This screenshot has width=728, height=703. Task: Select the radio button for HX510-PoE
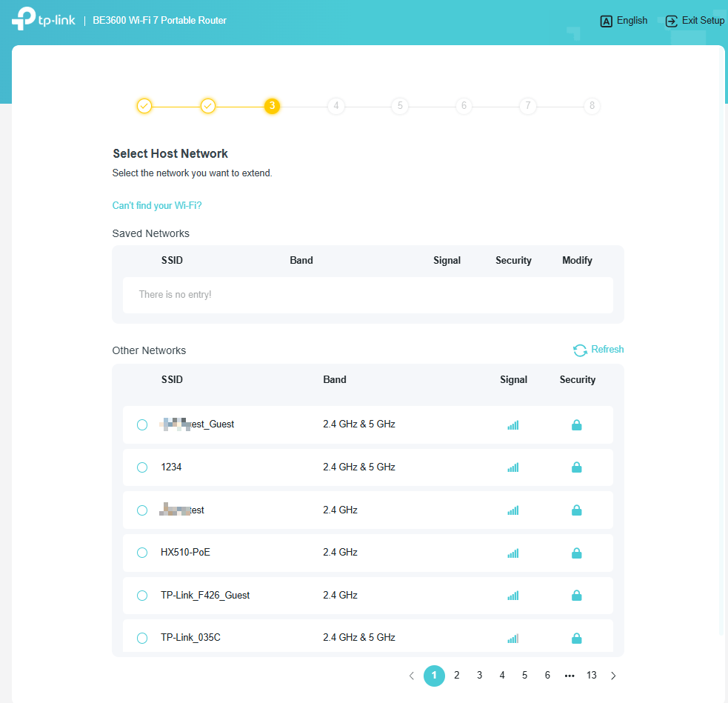(141, 553)
